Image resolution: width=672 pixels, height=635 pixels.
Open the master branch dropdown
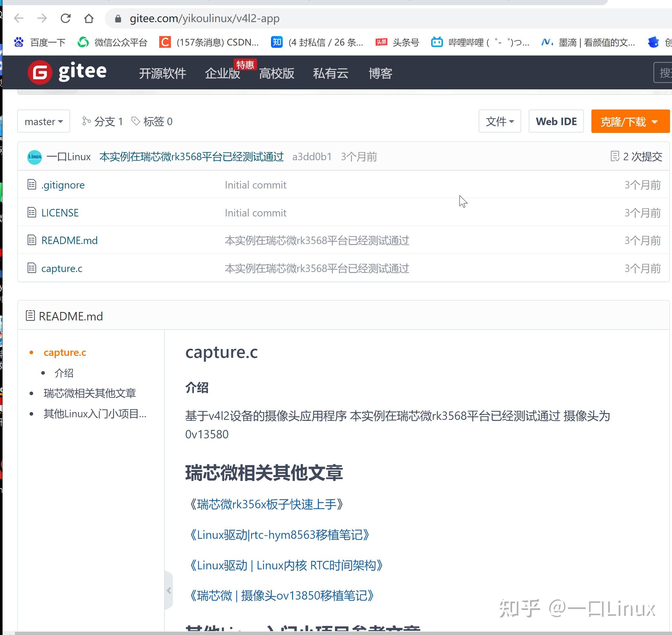click(43, 121)
